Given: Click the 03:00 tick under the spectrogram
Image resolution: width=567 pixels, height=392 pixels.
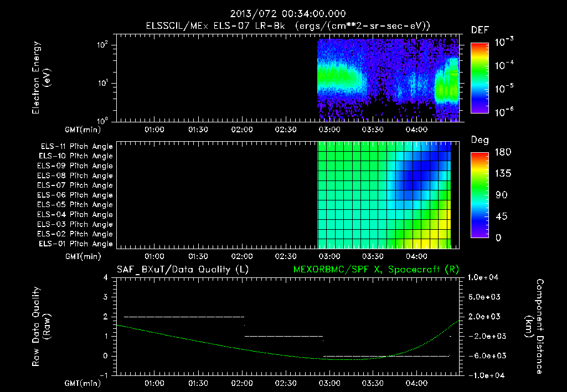Looking at the screenshot, I should point(329,130).
